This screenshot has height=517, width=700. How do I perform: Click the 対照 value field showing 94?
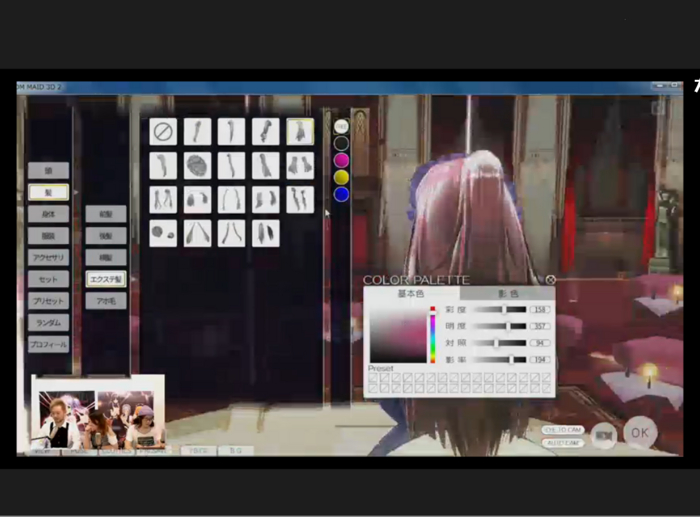tap(540, 343)
